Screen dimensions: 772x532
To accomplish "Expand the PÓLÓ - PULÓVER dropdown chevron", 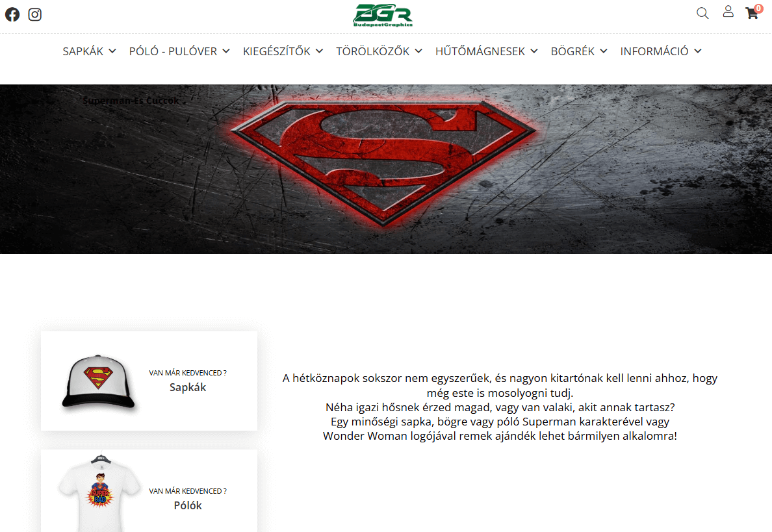I will [x=226, y=51].
